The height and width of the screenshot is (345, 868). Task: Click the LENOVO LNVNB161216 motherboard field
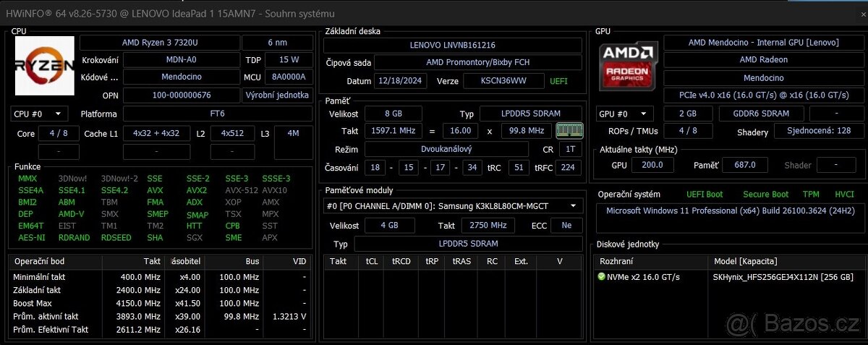tap(452, 45)
